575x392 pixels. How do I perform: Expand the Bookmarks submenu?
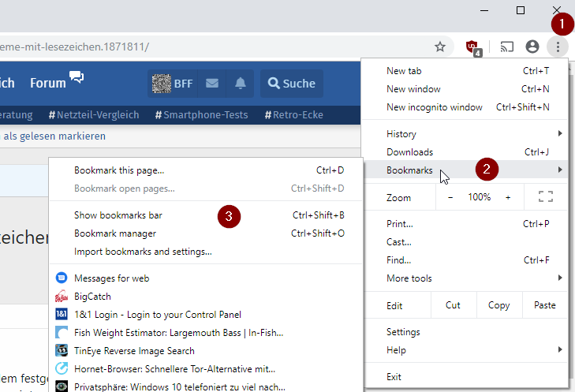465,170
